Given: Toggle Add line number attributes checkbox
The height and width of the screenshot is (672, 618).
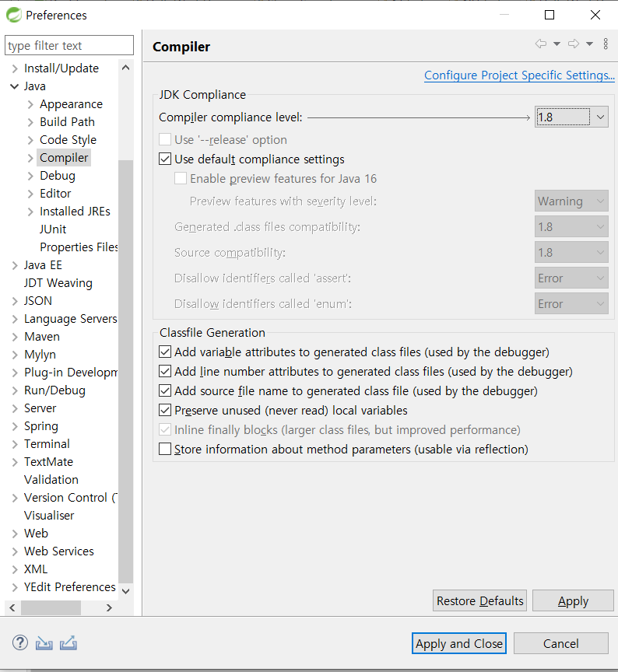Looking at the screenshot, I should pyautogui.click(x=165, y=371).
